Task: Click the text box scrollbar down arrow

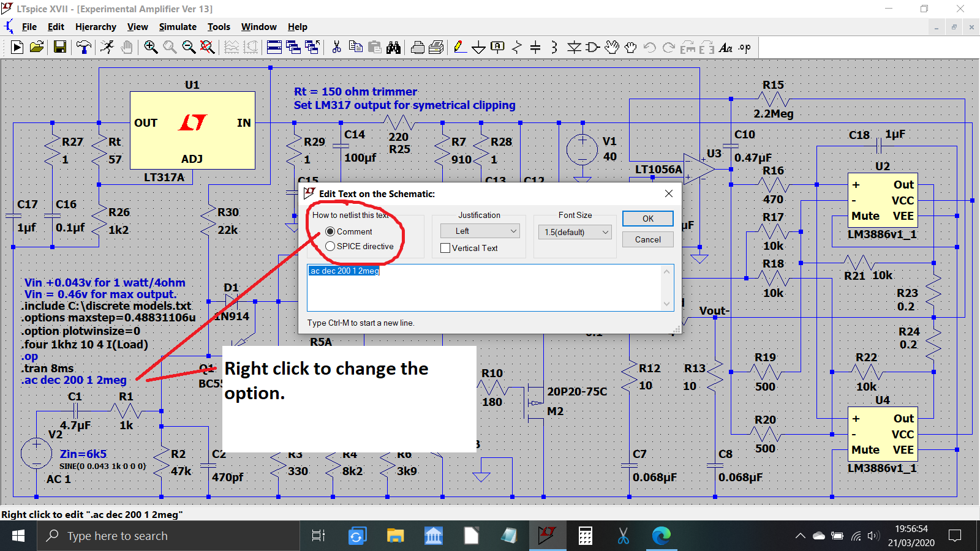Action: coord(667,304)
